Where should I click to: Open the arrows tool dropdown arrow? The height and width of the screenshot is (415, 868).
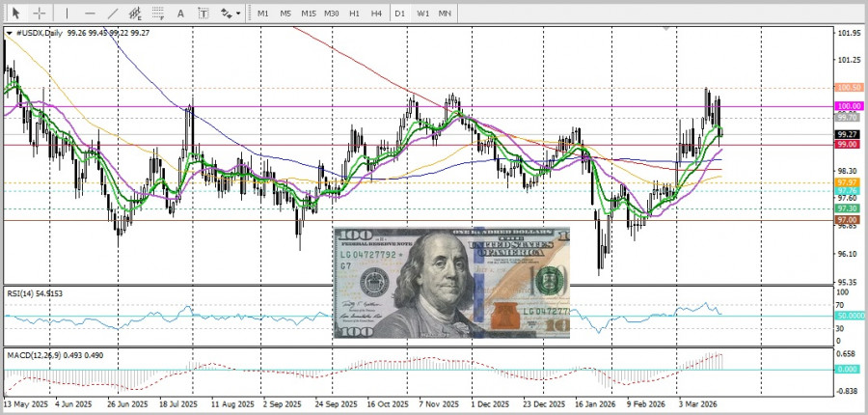click(x=238, y=13)
